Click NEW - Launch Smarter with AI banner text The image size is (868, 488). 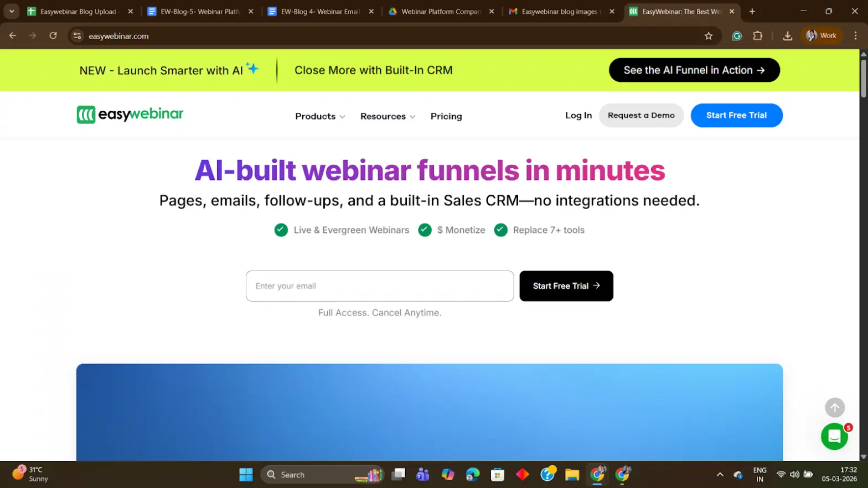[x=169, y=70]
